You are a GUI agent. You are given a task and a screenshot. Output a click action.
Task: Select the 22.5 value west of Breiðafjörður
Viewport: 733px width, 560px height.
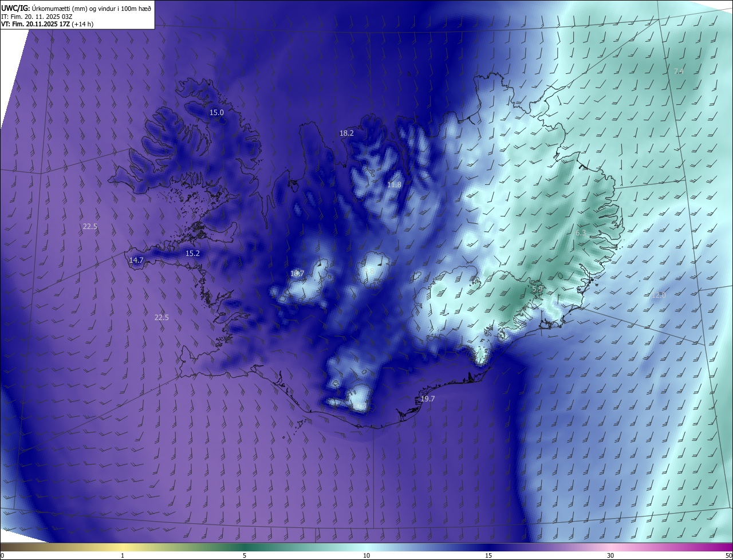click(x=90, y=227)
